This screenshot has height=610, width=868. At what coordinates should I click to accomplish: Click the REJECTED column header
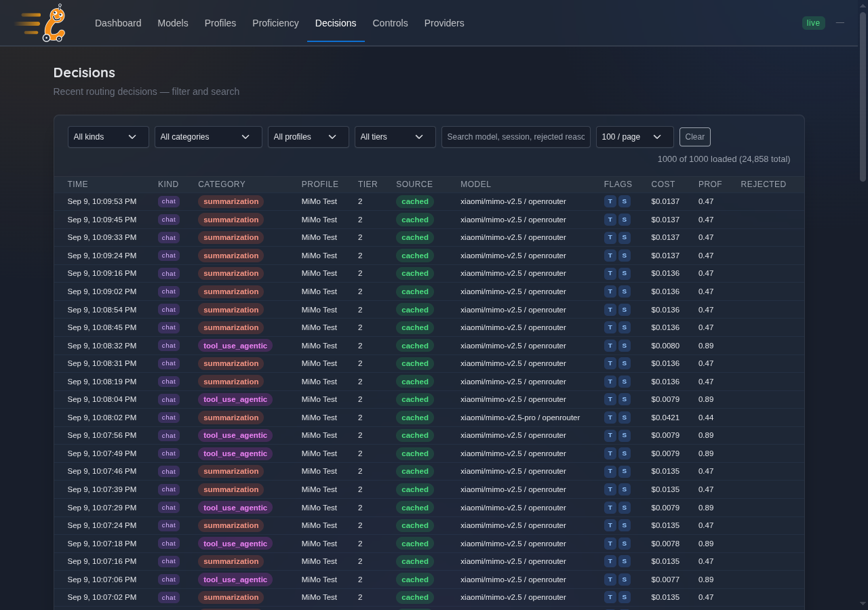coord(764,184)
